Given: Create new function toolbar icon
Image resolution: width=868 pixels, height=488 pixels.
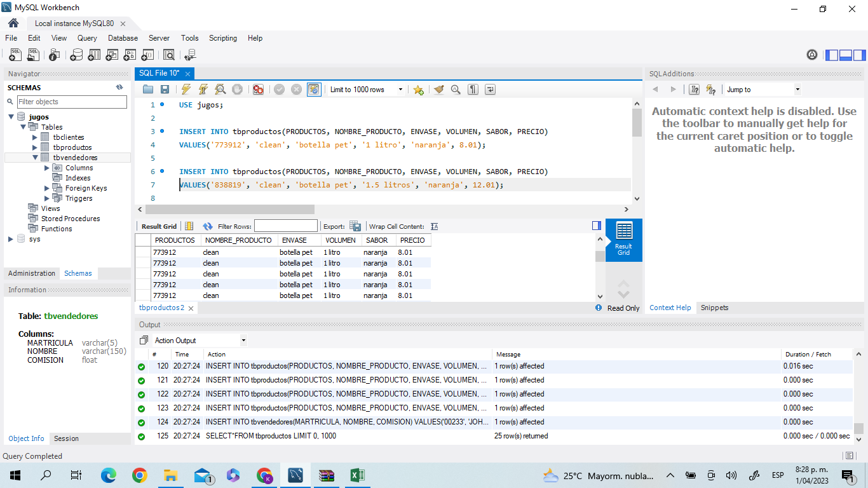Looking at the screenshot, I should 147,55.
